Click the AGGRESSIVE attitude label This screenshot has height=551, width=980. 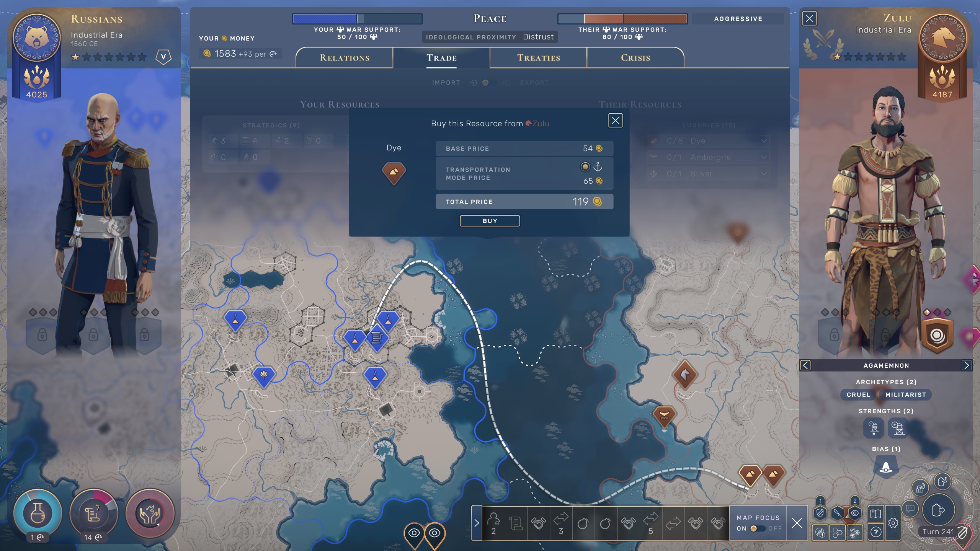(x=738, y=19)
